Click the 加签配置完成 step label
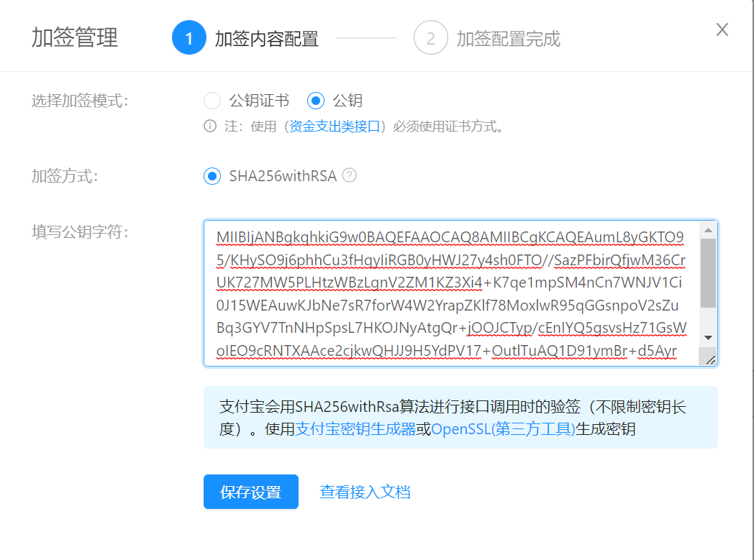Screen dimensions: 754x560 pos(508,39)
